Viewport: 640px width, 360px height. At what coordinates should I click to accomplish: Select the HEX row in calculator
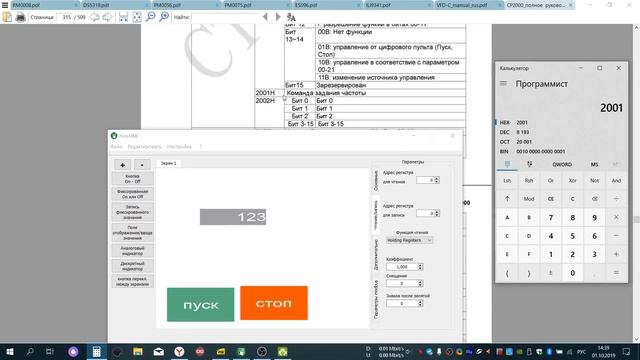[561, 122]
